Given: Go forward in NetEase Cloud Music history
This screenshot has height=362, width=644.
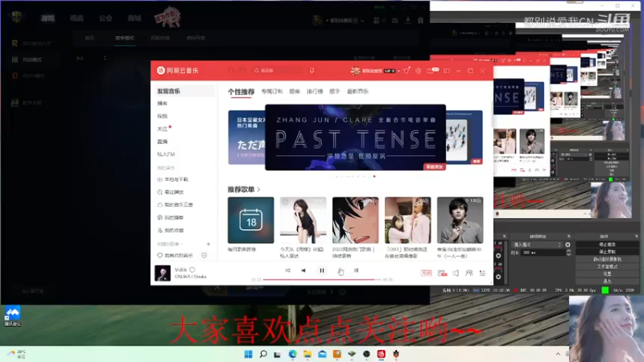Looking at the screenshot, I should (x=242, y=71).
